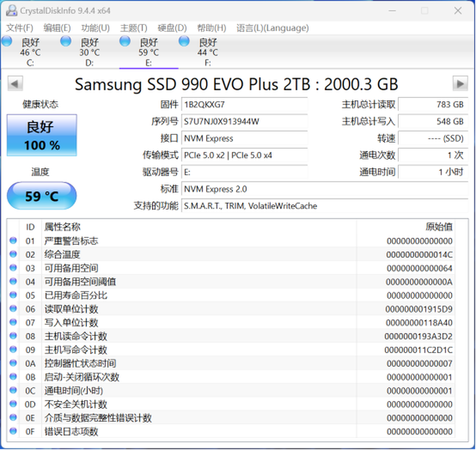Select the D: drive status orb
The height and width of the screenshot is (450, 476).
66,42
